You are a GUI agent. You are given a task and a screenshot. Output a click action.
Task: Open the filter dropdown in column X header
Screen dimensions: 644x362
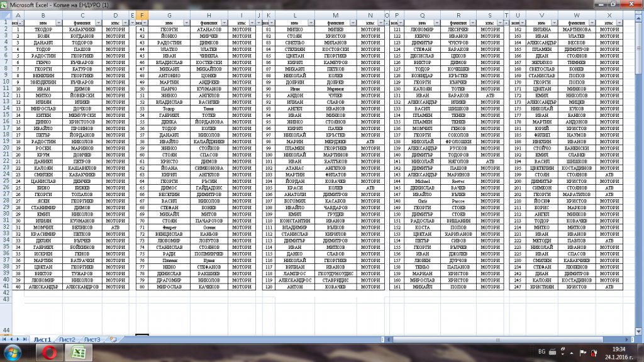619,23
